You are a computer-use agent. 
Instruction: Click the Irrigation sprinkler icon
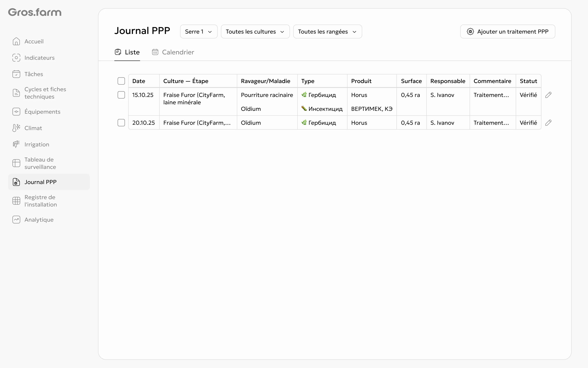point(16,144)
